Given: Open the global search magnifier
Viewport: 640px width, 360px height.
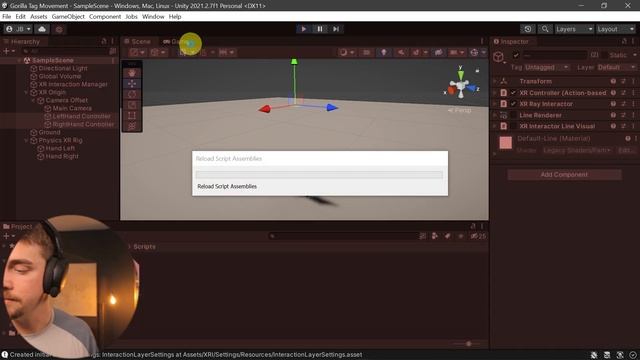Looking at the screenshot, I should coord(545,29).
